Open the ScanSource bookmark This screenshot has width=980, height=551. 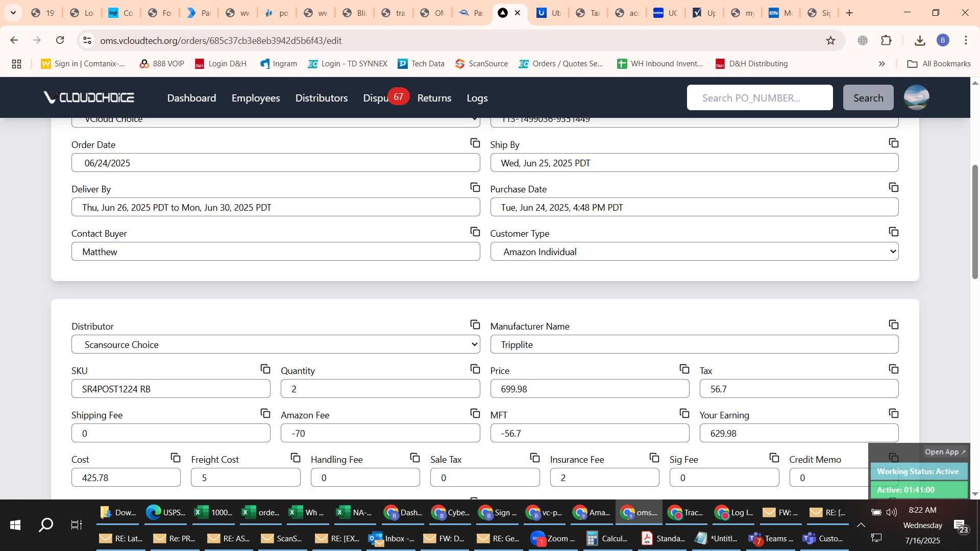click(482, 64)
